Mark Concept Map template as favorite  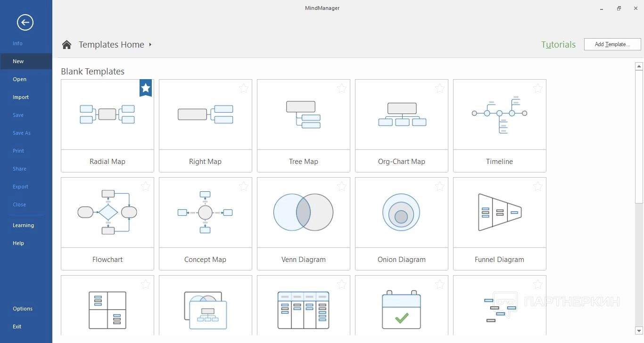(244, 186)
